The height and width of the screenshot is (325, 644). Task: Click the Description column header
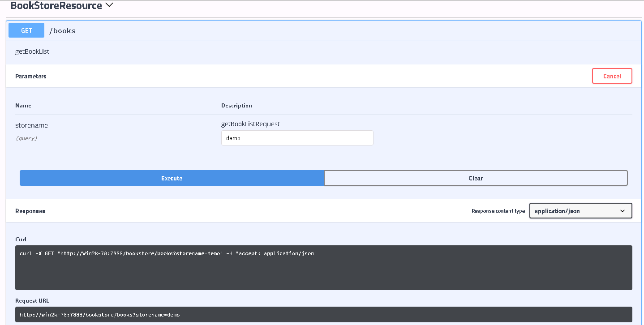[x=236, y=106]
